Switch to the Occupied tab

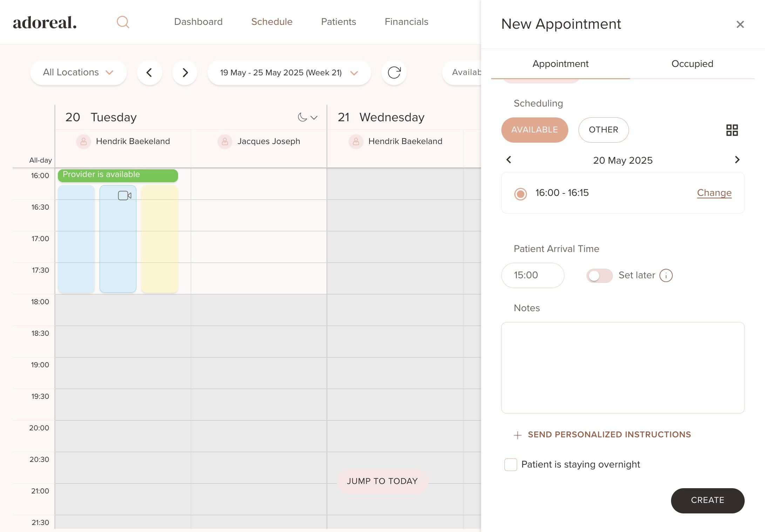[x=692, y=64]
